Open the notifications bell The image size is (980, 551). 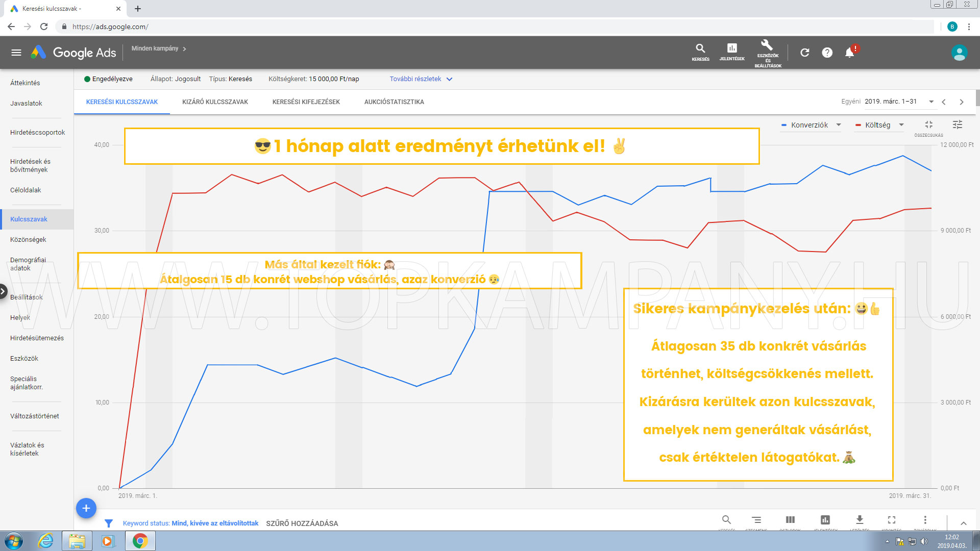tap(850, 53)
